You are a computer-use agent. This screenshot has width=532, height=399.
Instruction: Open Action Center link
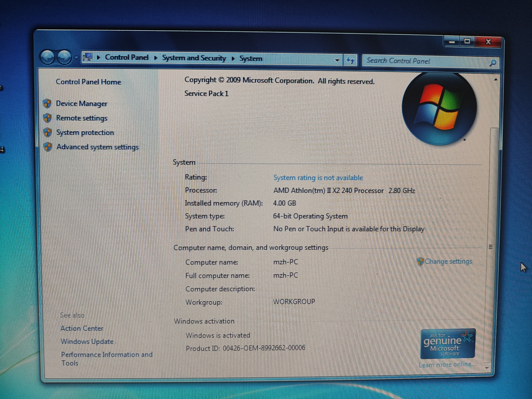pyautogui.click(x=82, y=329)
